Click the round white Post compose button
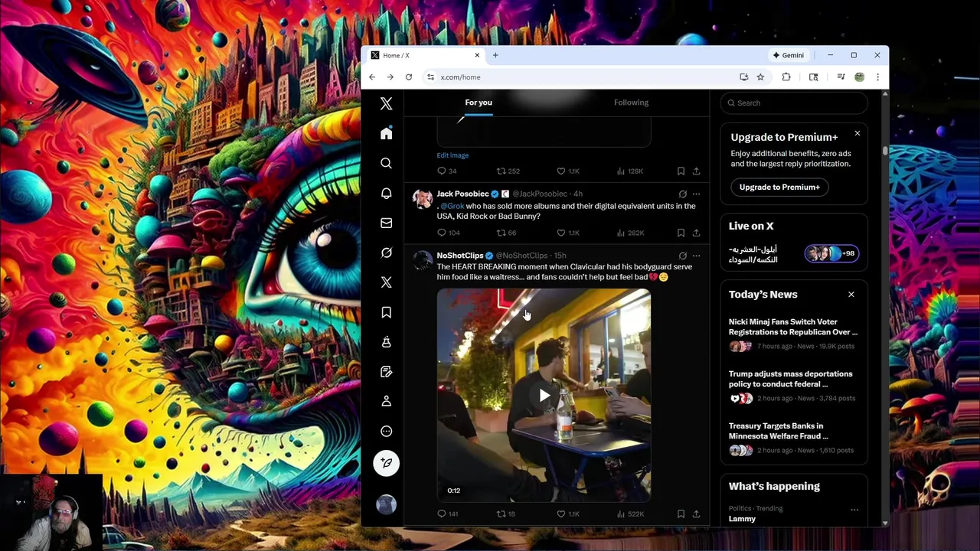This screenshot has width=980, height=551. pos(386,463)
